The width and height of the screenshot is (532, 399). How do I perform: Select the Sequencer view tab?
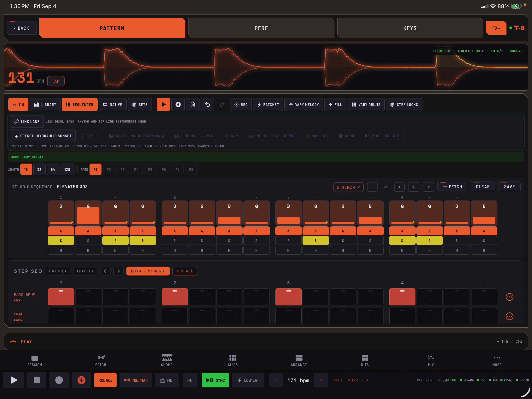[x=80, y=104]
